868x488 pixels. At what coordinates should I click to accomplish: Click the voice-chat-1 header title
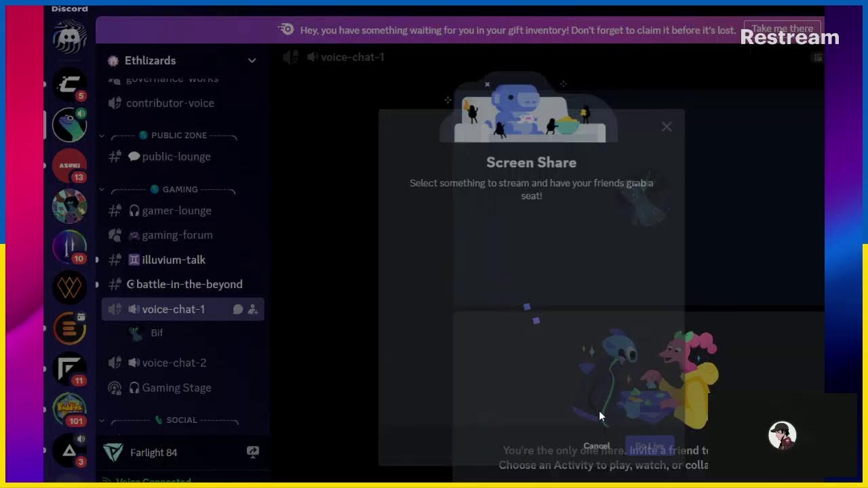(x=352, y=57)
